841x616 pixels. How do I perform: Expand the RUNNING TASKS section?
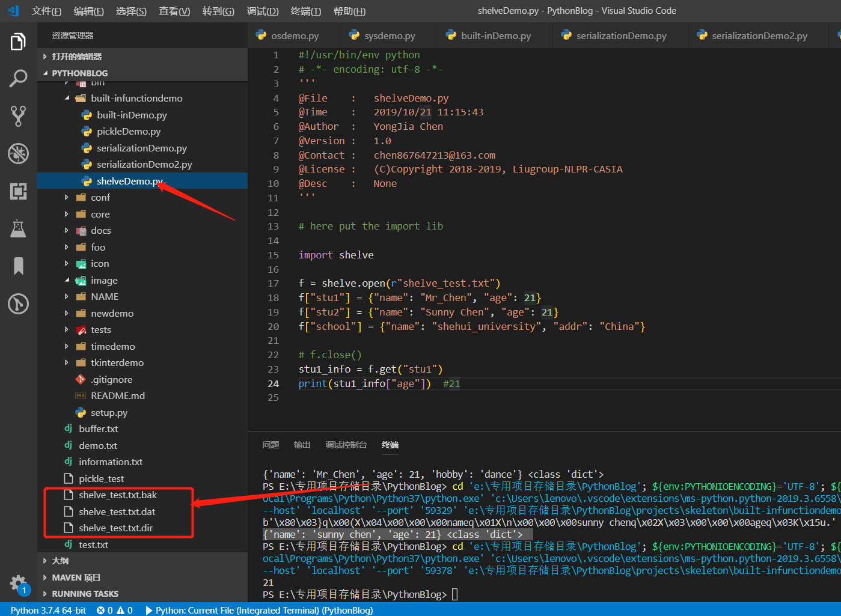coord(142,594)
